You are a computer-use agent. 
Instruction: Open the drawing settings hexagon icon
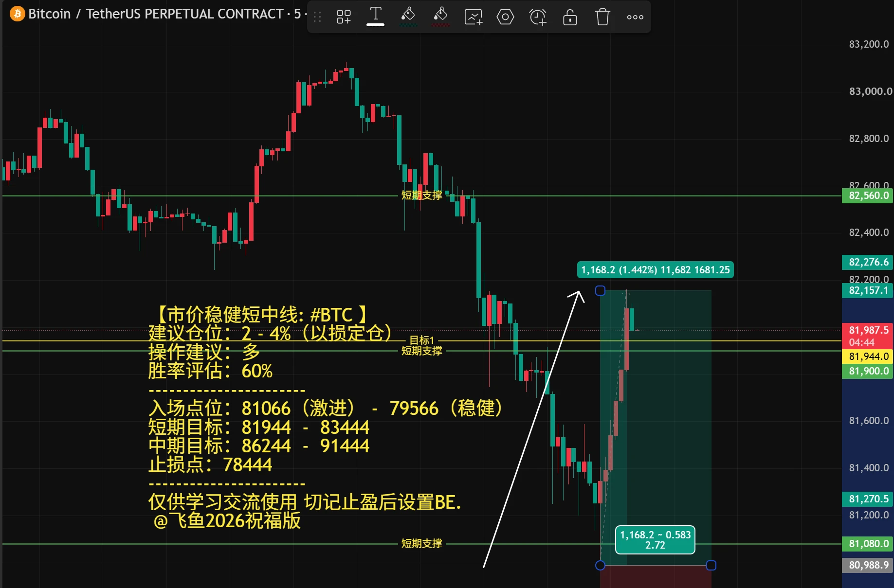pyautogui.click(x=505, y=17)
